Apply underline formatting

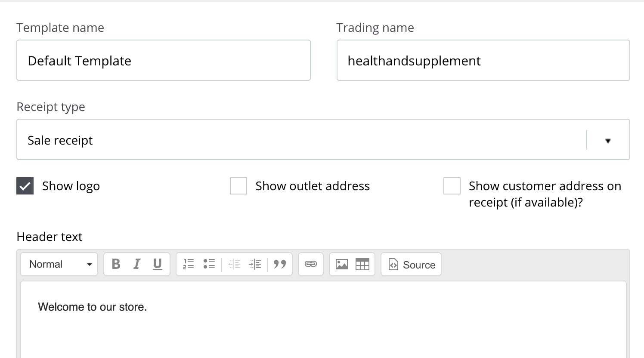pos(158,264)
